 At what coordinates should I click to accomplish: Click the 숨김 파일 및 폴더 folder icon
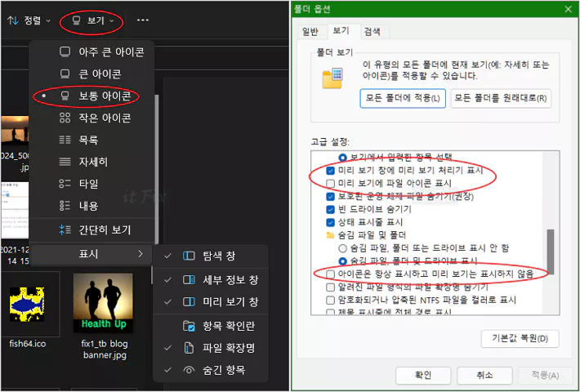pyautogui.click(x=331, y=235)
